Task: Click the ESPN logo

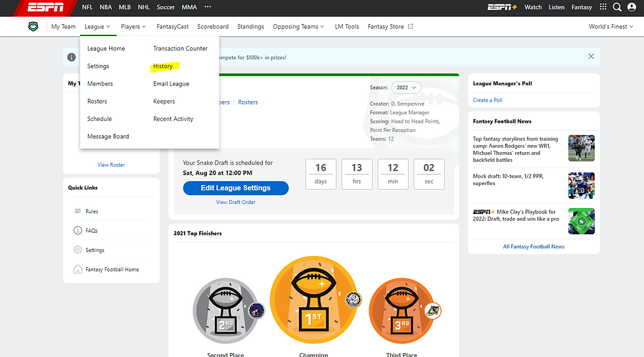Action: point(45,7)
